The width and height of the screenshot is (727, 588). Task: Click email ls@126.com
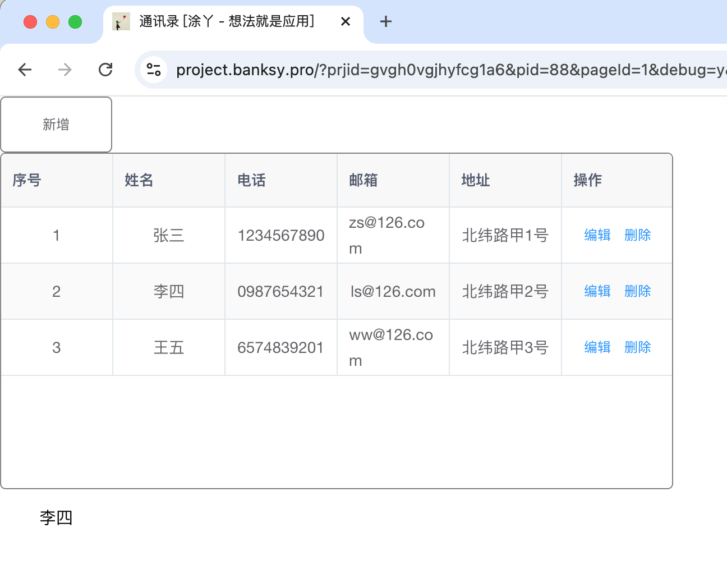[393, 291]
